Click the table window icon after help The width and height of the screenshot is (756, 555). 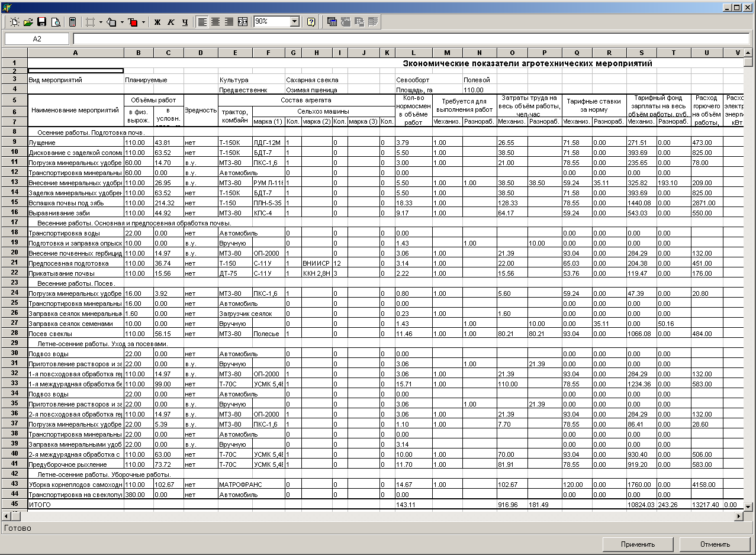tap(332, 22)
